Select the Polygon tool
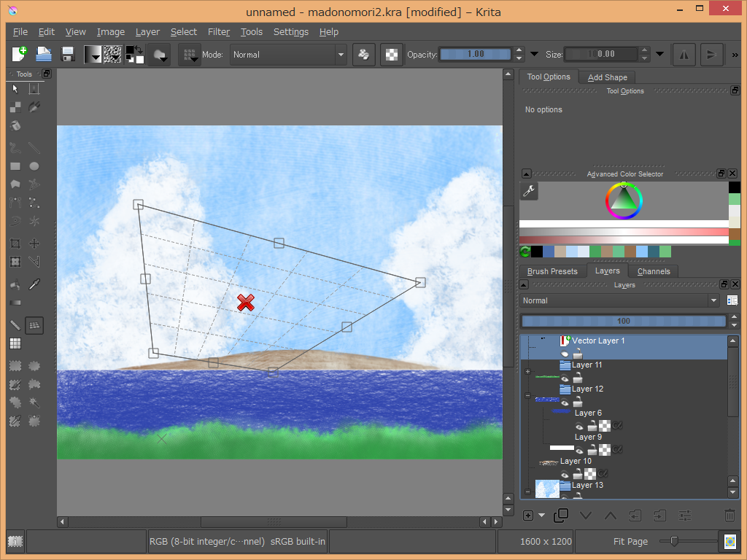This screenshot has height=560, width=747. point(15,184)
